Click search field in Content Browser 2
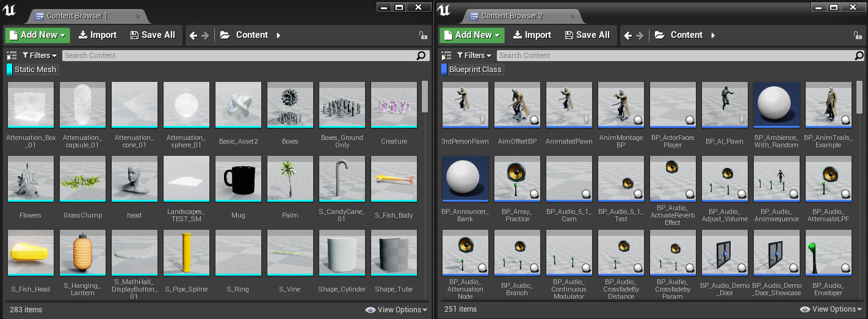Image resolution: width=868 pixels, height=319 pixels. click(x=681, y=56)
